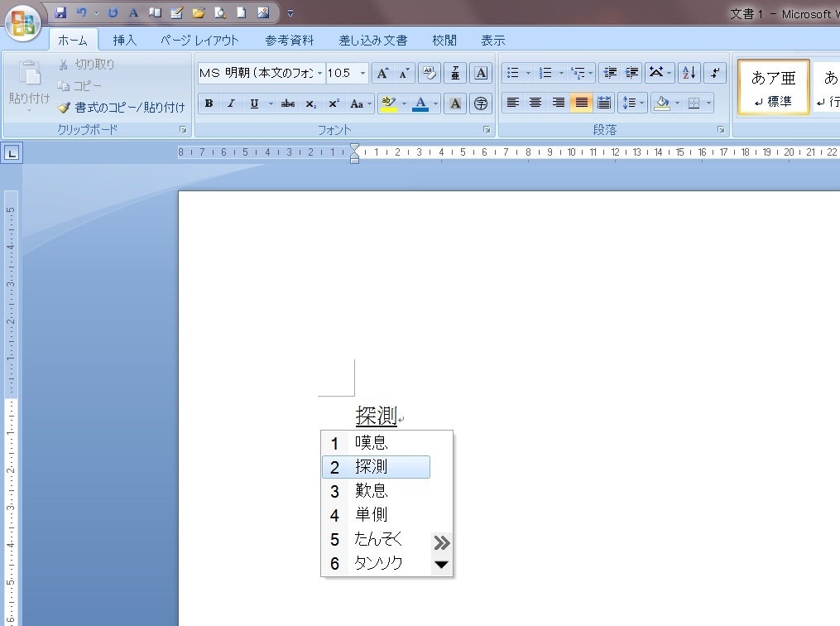840x626 pixels.
Task: Click the font color A swatch
Action: (x=420, y=104)
